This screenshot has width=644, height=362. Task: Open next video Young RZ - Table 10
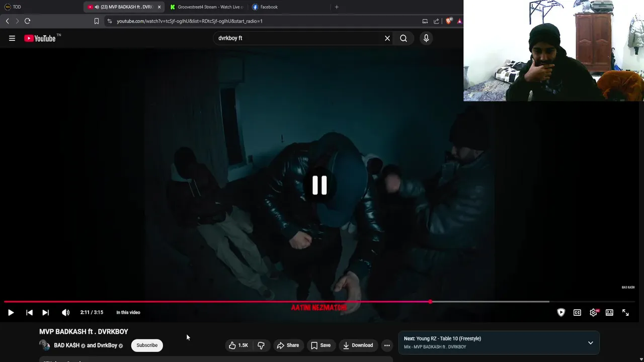tap(443, 338)
